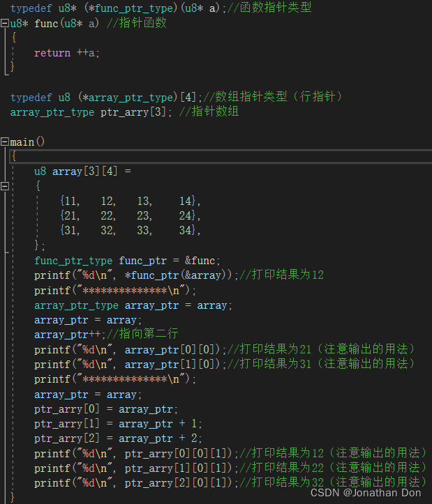Click 'ptr_arry[2] = array_ptr + 2;' line
The height and width of the screenshot is (504, 432).
click(x=118, y=438)
